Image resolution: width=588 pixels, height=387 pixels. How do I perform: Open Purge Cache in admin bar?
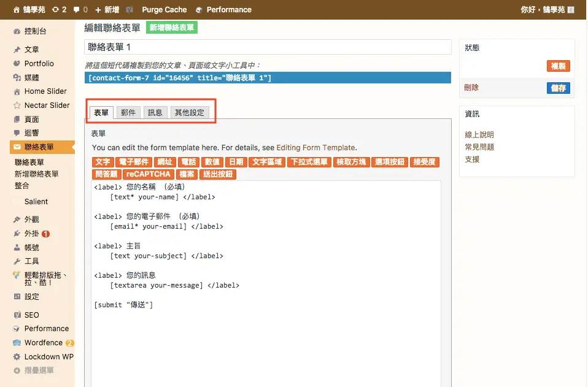pyautogui.click(x=164, y=10)
